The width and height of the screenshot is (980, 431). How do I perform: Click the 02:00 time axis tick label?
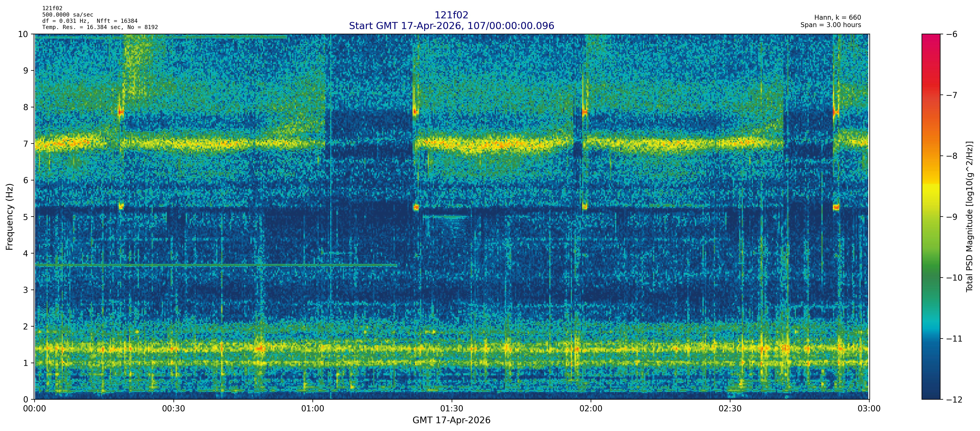(x=590, y=409)
